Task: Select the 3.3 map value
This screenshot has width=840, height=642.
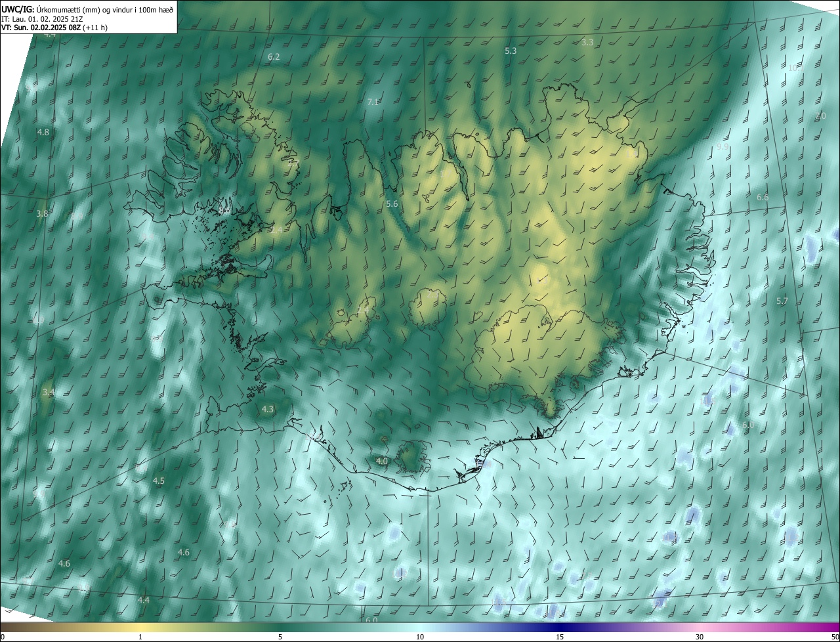Action: pyautogui.click(x=587, y=42)
